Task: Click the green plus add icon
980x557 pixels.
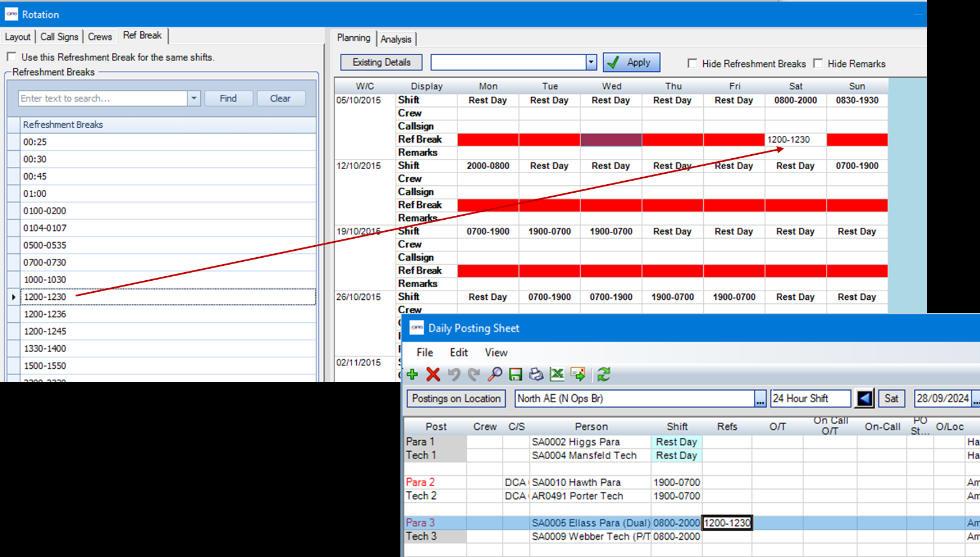Action: 412,375
